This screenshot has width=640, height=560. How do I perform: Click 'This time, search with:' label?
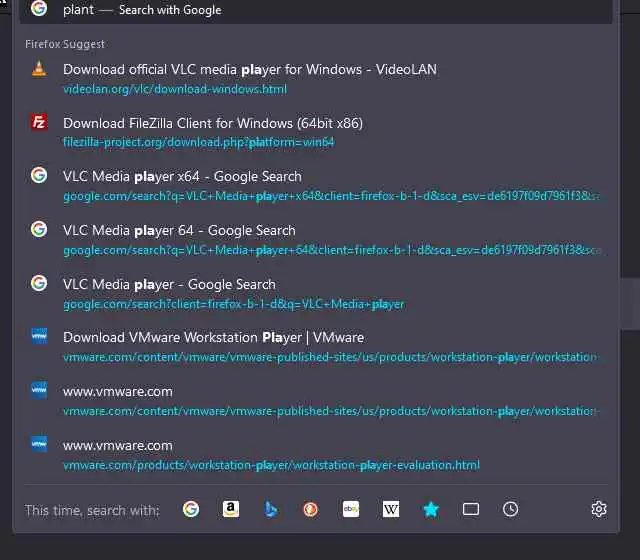[92, 510]
